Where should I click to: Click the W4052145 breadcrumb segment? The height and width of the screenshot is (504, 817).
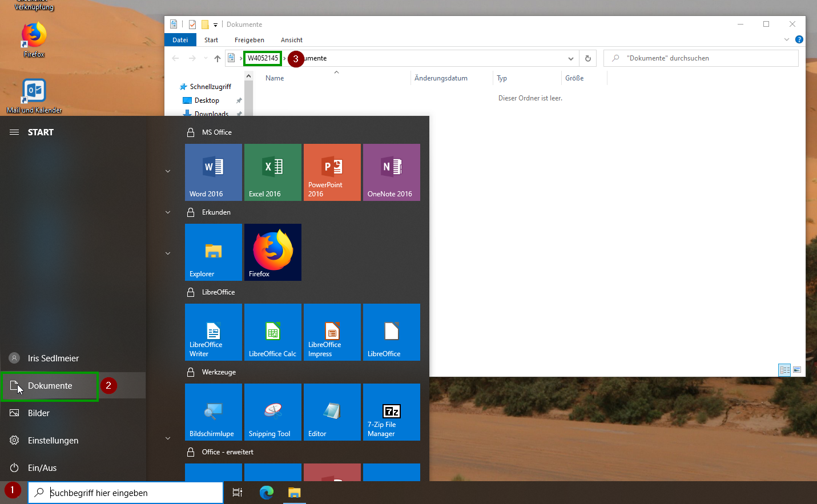pyautogui.click(x=263, y=58)
